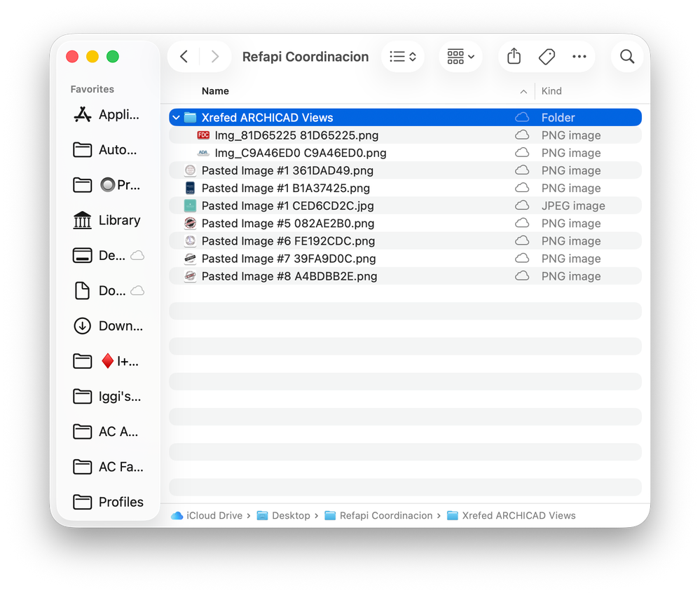Open the search magnifier icon

(x=627, y=56)
